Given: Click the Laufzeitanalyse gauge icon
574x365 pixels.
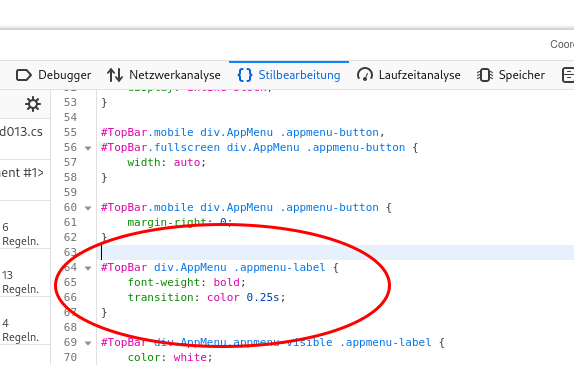Looking at the screenshot, I should (x=365, y=75).
